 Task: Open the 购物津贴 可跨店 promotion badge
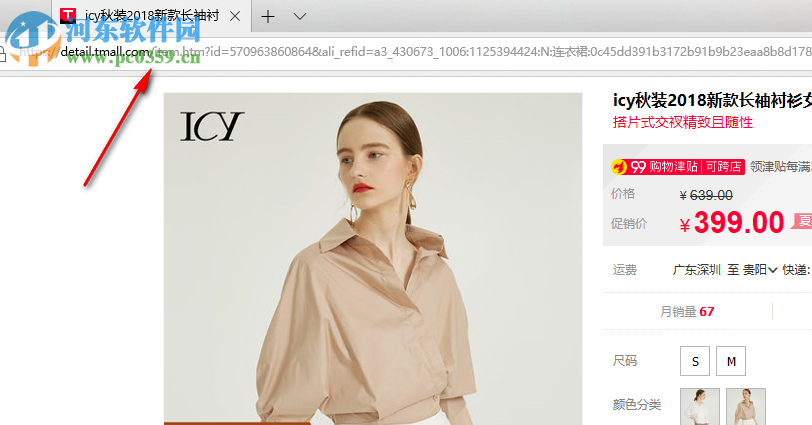(678, 167)
